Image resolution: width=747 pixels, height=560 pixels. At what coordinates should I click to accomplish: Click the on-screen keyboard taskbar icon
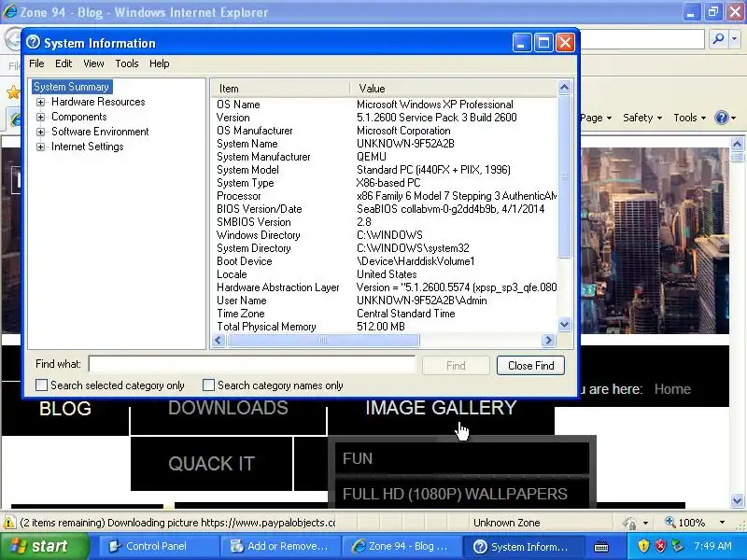point(601,546)
